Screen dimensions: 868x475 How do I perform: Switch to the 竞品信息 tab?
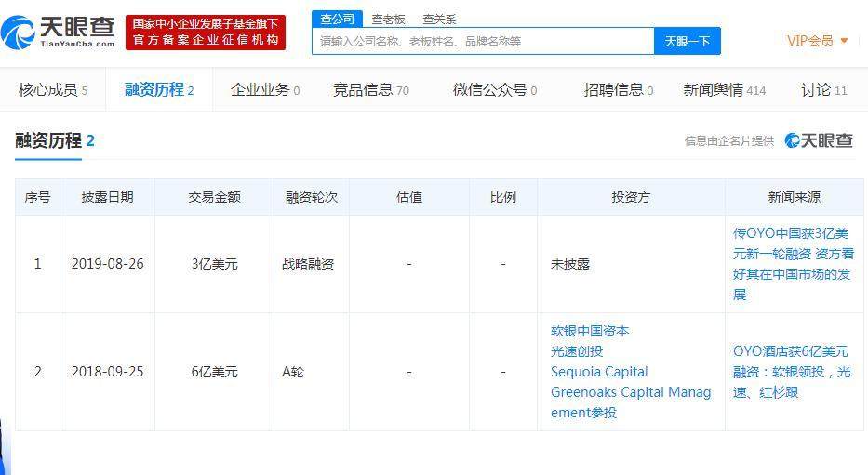[x=371, y=89]
